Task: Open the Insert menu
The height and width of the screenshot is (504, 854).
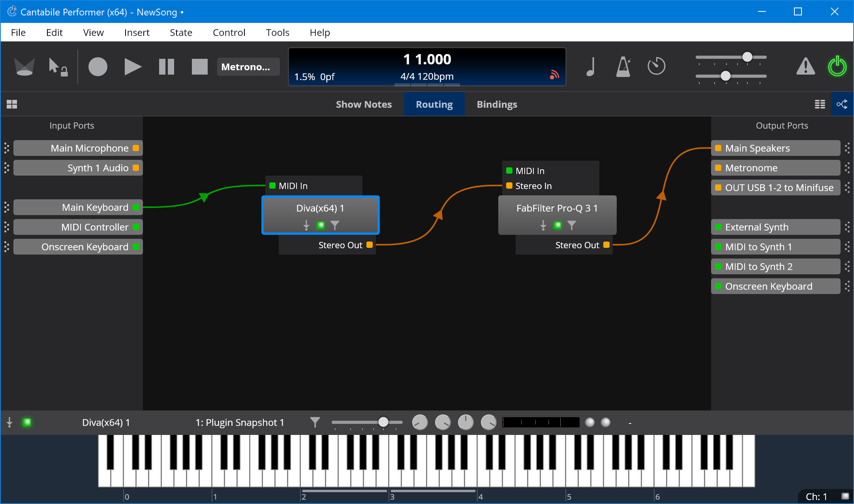Action: pos(137,32)
